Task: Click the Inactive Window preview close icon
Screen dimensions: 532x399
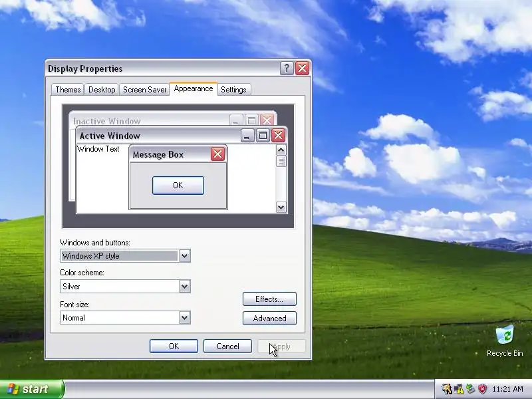Action: (x=267, y=120)
